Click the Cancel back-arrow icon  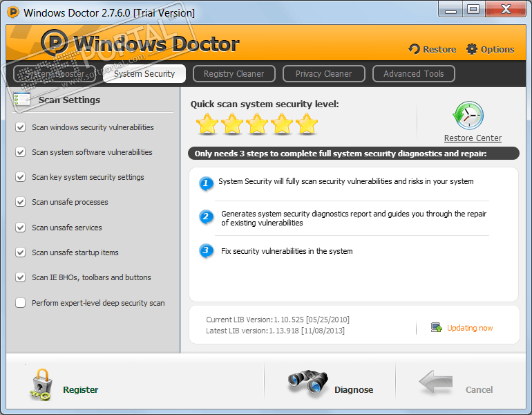coord(436,382)
